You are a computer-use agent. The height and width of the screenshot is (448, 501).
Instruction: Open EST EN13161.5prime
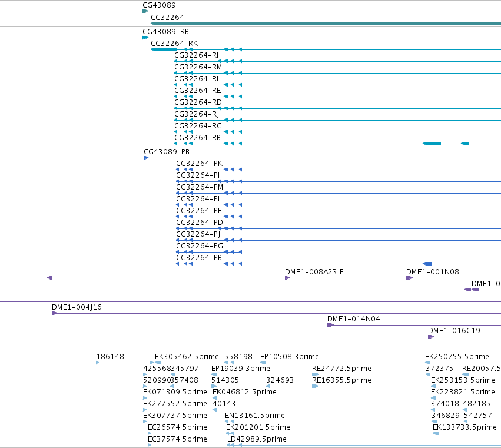coord(255,416)
